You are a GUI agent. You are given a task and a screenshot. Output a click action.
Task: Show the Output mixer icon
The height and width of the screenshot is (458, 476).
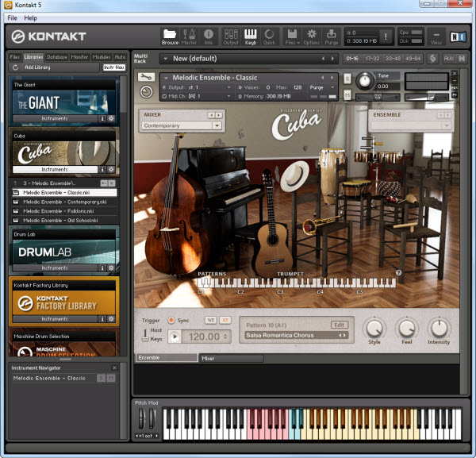[x=231, y=37]
